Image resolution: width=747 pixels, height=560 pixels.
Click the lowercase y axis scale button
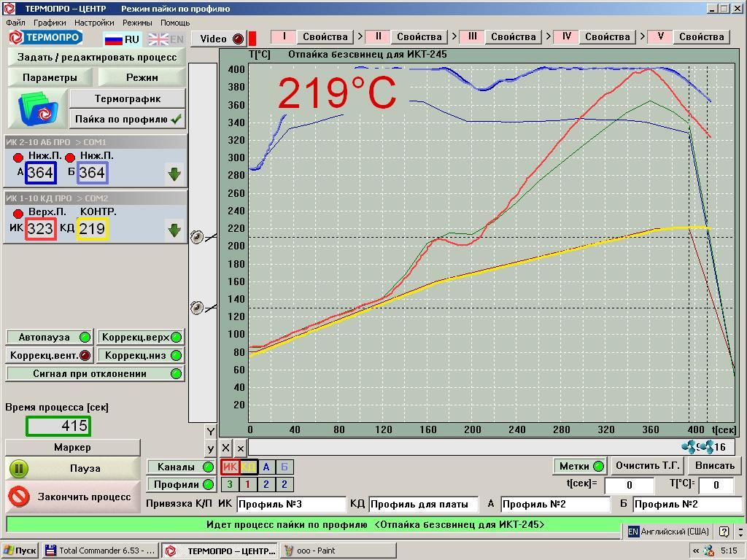click(x=211, y=448)
